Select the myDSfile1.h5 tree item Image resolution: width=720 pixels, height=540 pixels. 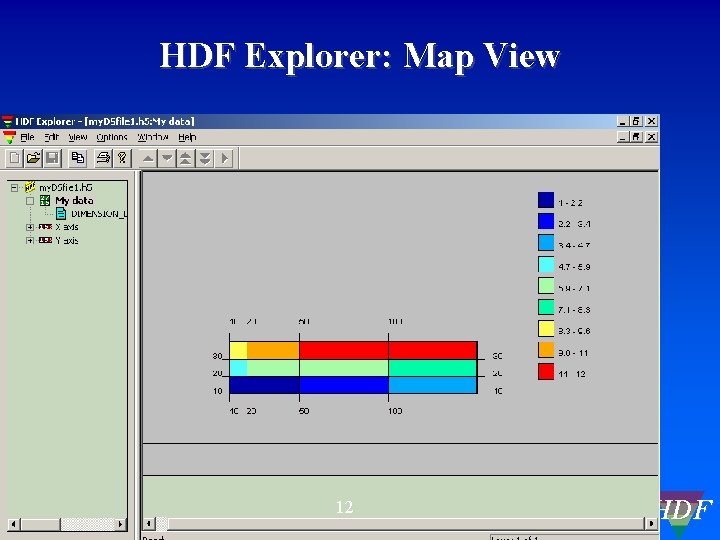click(66, 187)
